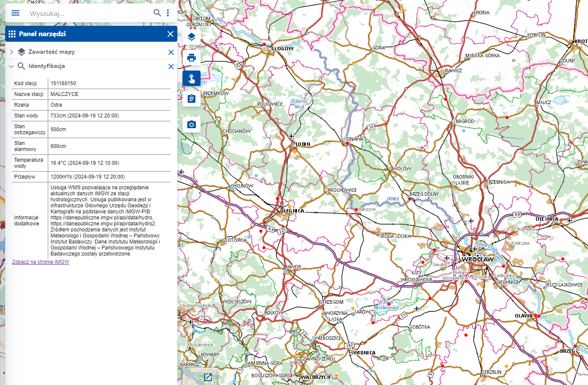Toggle the identify pointer tool
588x385 pixels.
(x=192, y=79)
